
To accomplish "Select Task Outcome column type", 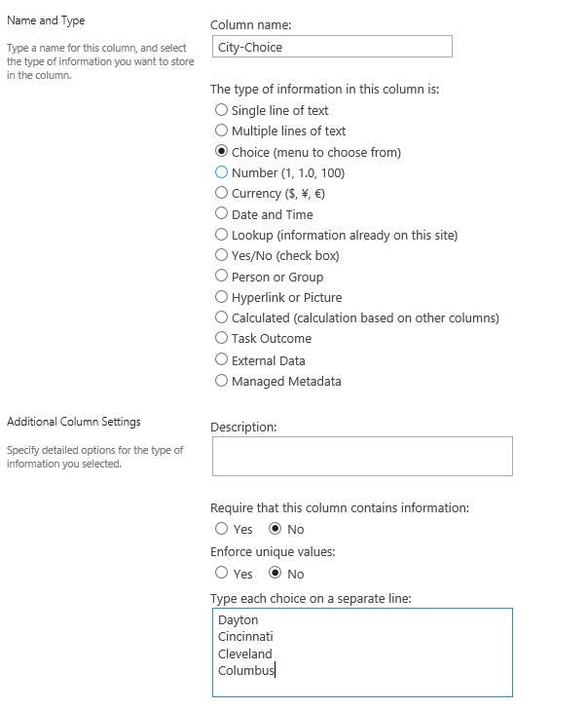I will coord(222,338).
